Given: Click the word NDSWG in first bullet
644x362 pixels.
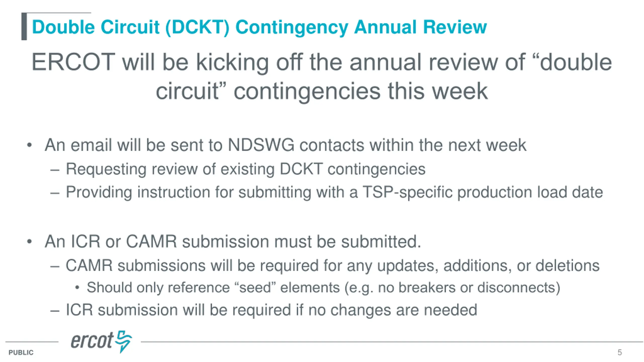Looking at the screenshot, I should (261, 145).
